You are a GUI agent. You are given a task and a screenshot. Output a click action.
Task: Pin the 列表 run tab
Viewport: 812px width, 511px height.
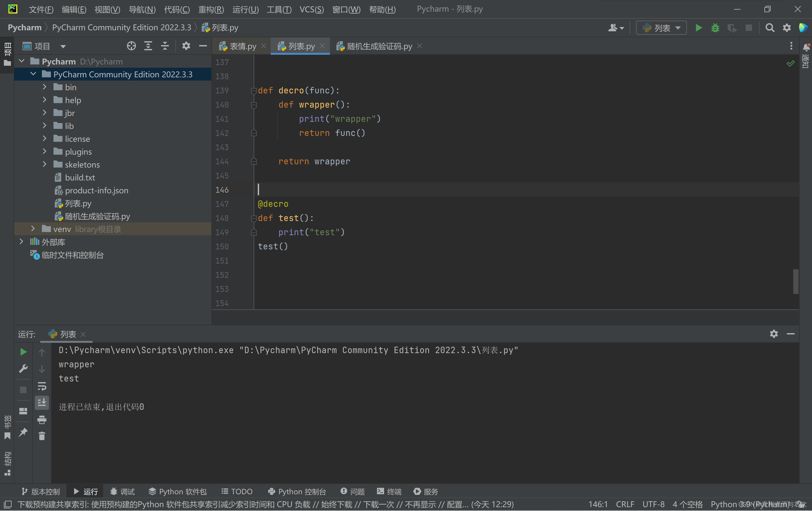click(23, 432)
